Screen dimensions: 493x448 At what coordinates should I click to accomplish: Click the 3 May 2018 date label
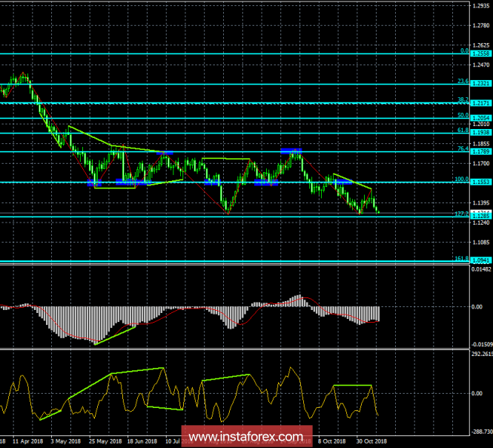pyautogui.click(x=65, y=439)
